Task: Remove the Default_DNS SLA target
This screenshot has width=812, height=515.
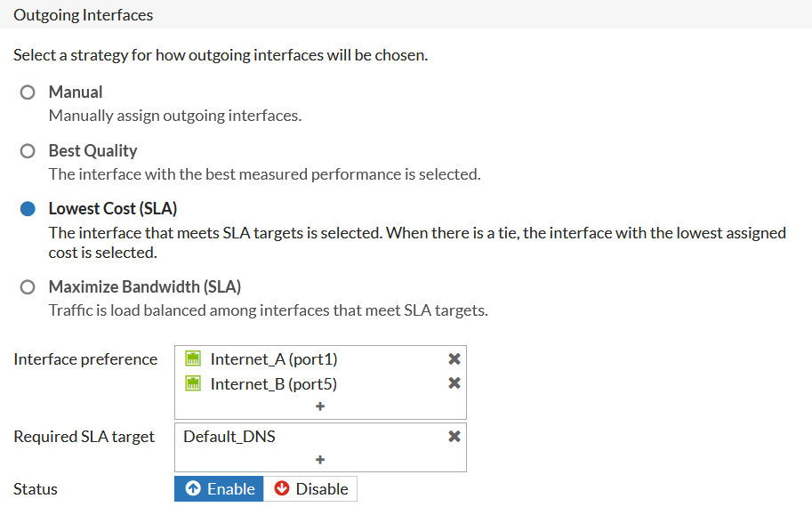Action: click(454, 437)
